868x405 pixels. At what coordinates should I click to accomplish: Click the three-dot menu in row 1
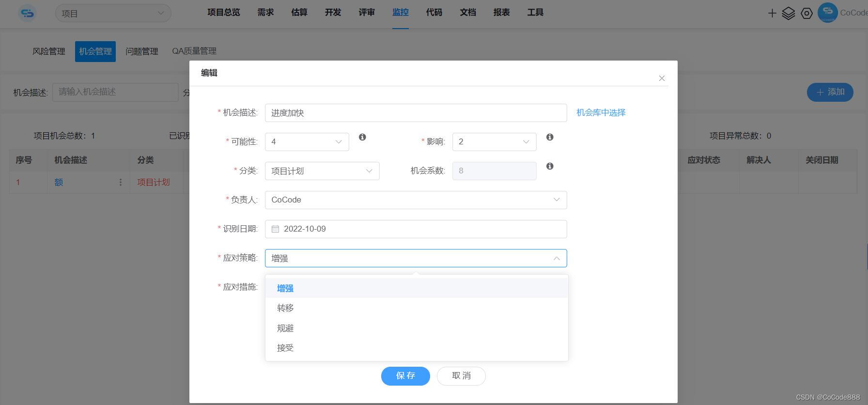click(121, 182)
